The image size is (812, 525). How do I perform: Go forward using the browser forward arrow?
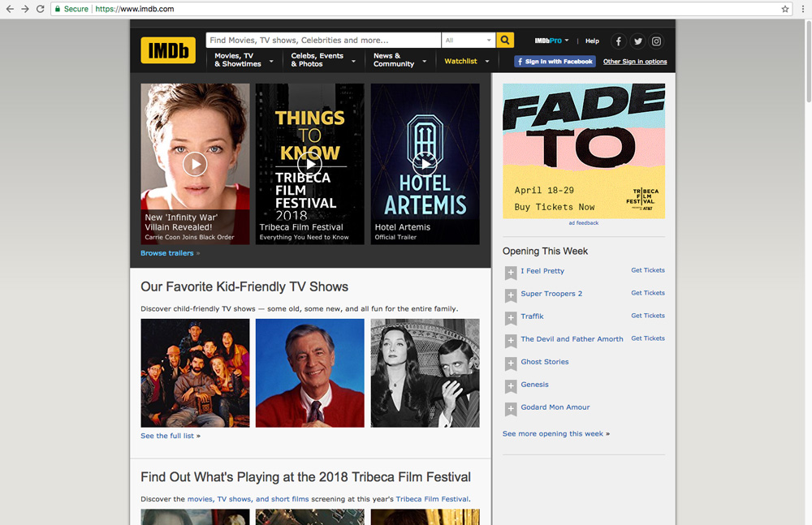(x=25, y=9)
